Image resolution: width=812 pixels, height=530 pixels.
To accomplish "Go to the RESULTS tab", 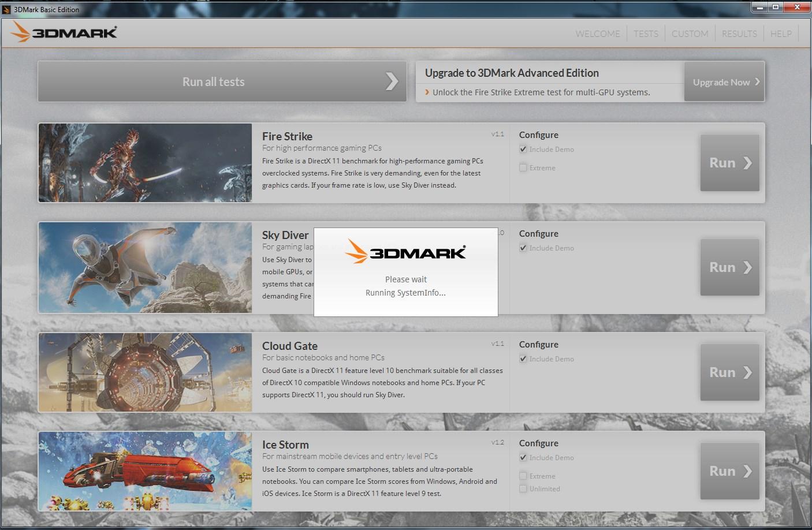I will pos(739,33).
